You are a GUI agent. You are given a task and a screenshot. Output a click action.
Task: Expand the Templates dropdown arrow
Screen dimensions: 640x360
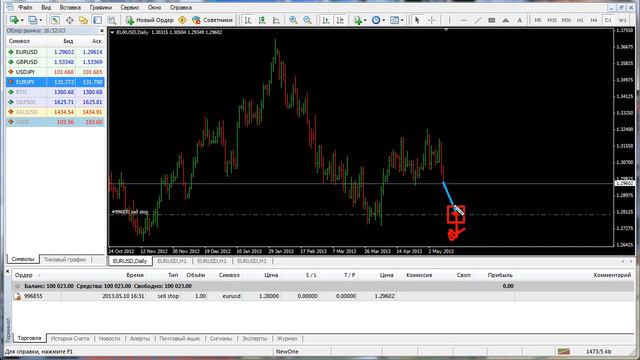402,20
